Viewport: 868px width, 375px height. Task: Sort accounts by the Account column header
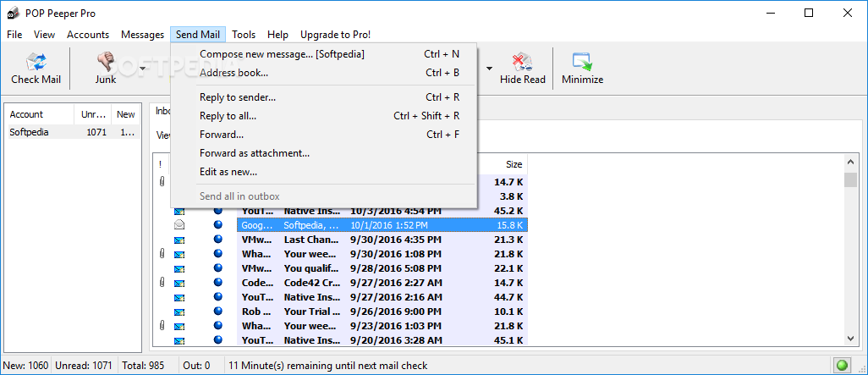(x=39, y=114)
